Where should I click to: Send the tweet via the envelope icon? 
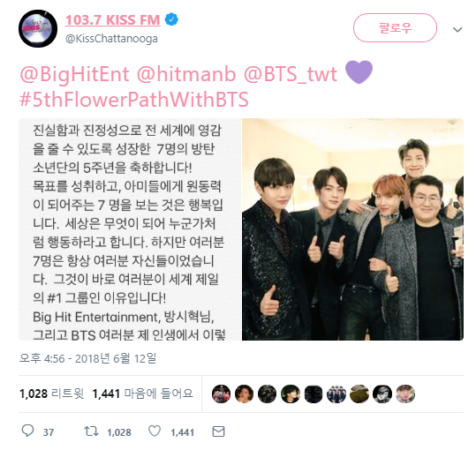[219, 431]
